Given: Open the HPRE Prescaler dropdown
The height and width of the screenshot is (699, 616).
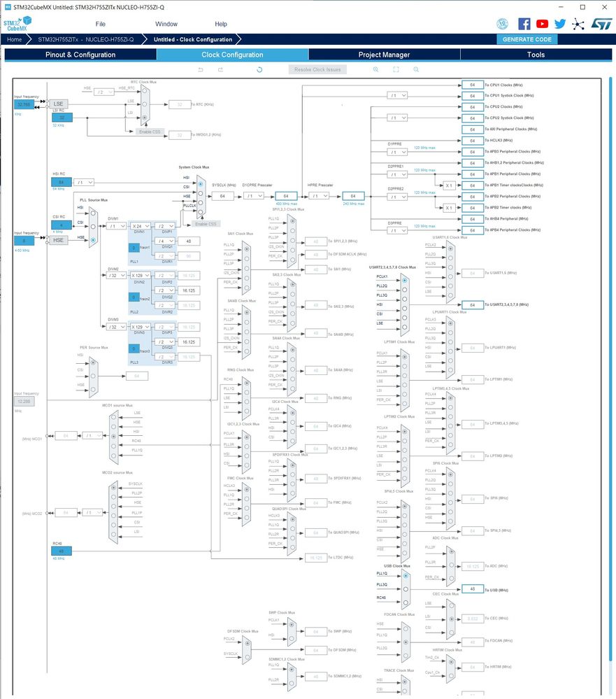Looking at the screenshot, I should click(319, 196).
